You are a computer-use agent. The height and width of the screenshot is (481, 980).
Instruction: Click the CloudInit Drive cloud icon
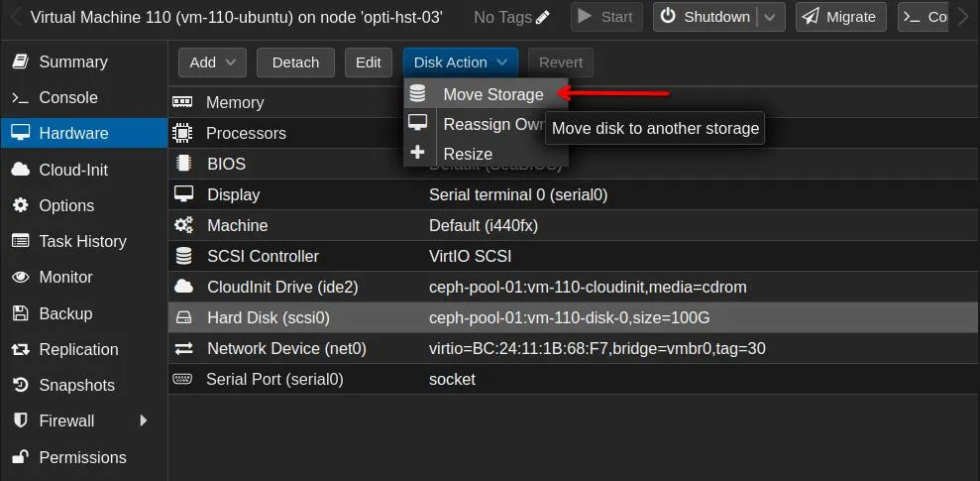coord(183,287)
